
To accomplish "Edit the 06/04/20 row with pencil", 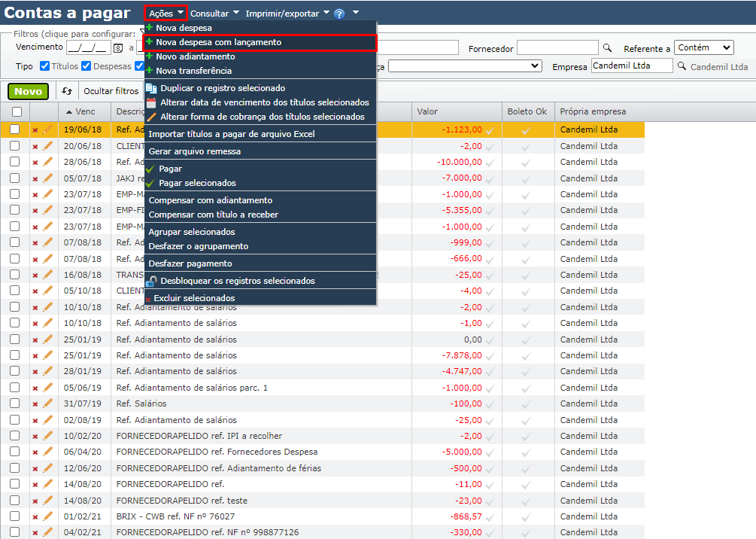I will tap(47, 452).
